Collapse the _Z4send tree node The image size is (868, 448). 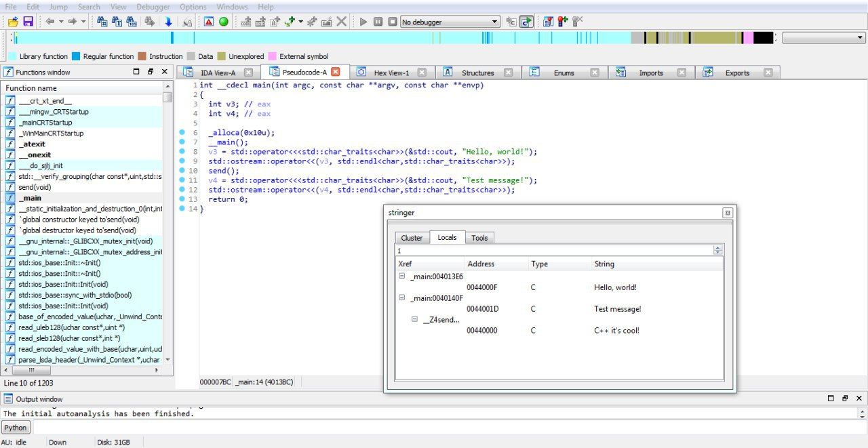[x=414, y=319]
